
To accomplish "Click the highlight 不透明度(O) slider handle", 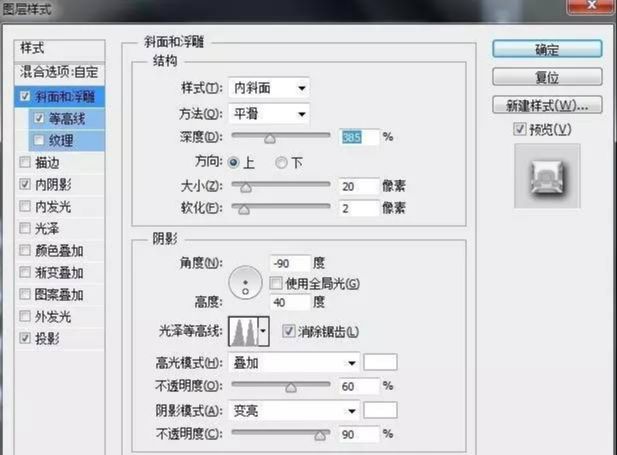I will (291, 388).
